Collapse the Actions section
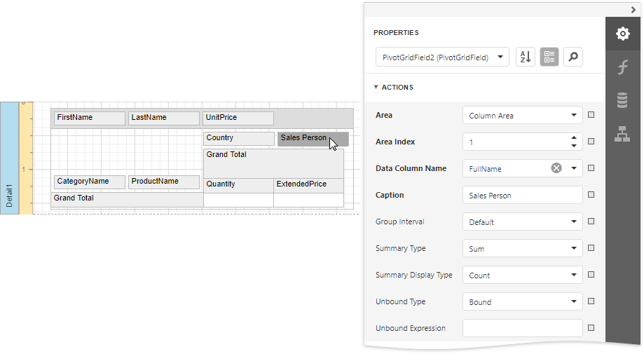 click(376, 88)
